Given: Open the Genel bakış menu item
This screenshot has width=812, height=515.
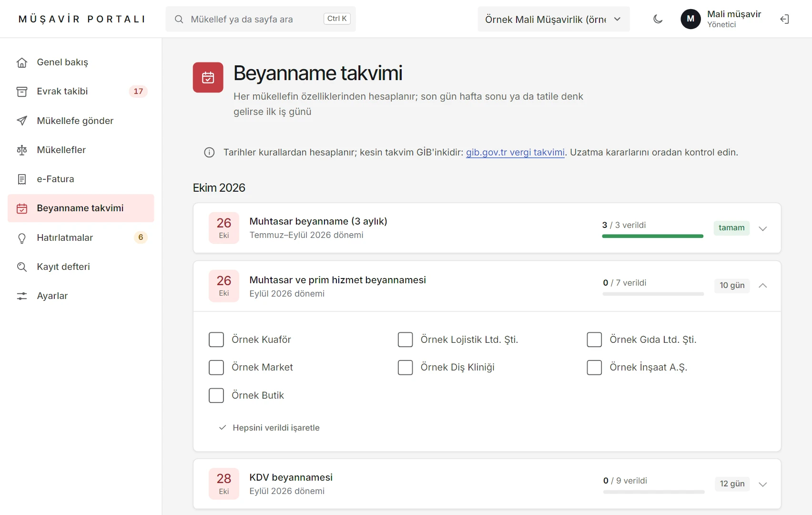Looking at the screenshot, I should (x=81, y=62).
